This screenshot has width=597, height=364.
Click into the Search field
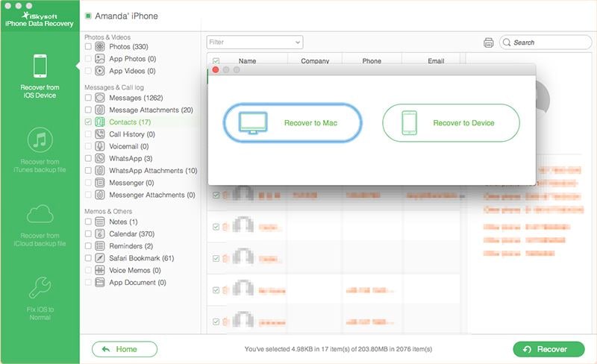tap(546, 43)
